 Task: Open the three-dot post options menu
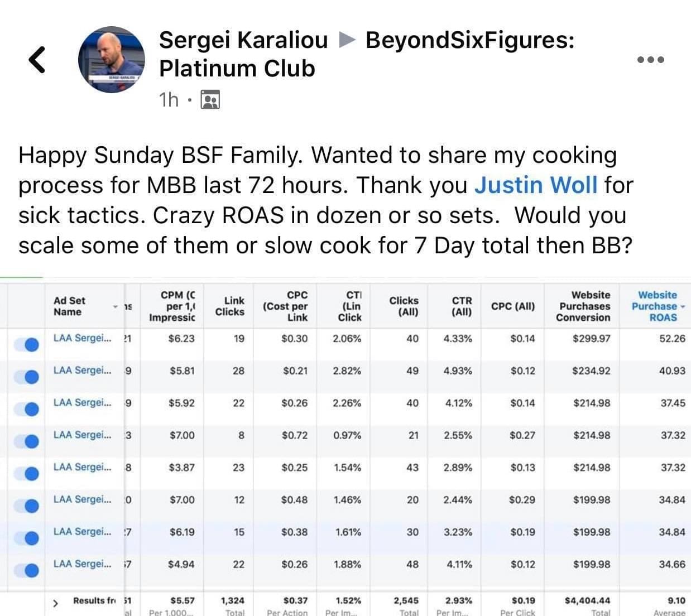pos(651,60)
